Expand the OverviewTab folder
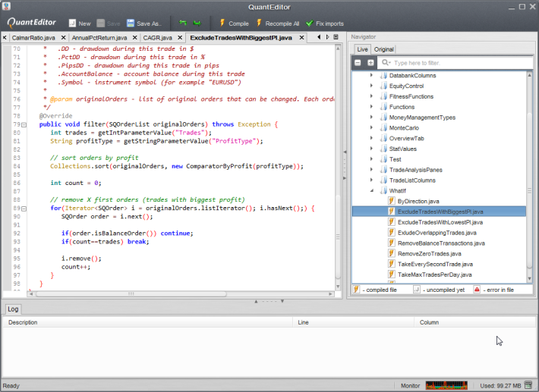 click(371, 138)
